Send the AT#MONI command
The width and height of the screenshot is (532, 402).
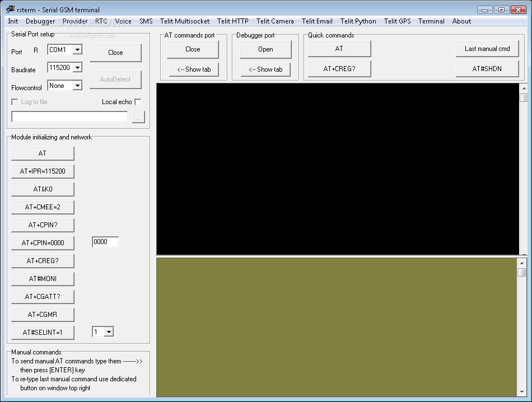(x=43, y=279)
